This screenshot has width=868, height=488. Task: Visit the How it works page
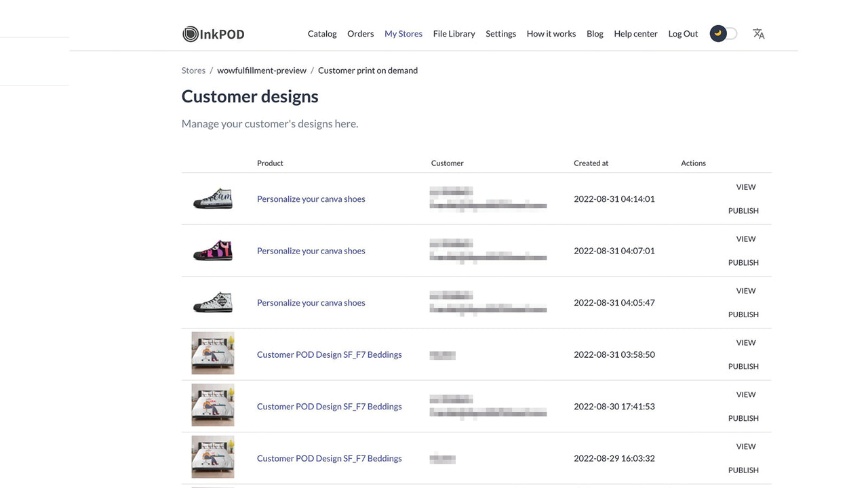[551, 33]
